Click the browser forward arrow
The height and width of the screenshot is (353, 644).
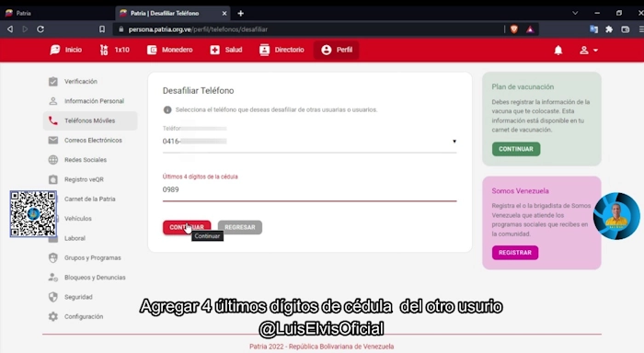click(x=25, y=29)
